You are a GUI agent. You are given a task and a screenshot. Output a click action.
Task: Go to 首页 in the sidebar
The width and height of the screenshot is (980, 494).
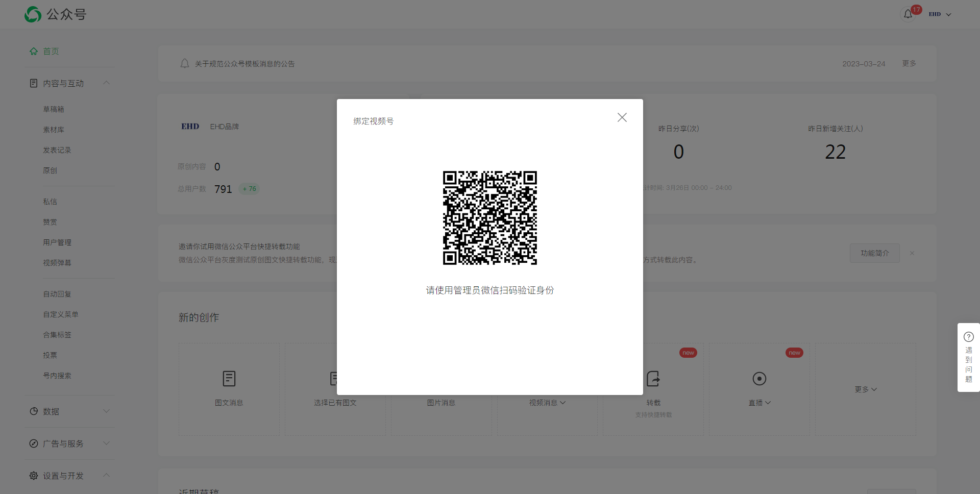[51, 51]
